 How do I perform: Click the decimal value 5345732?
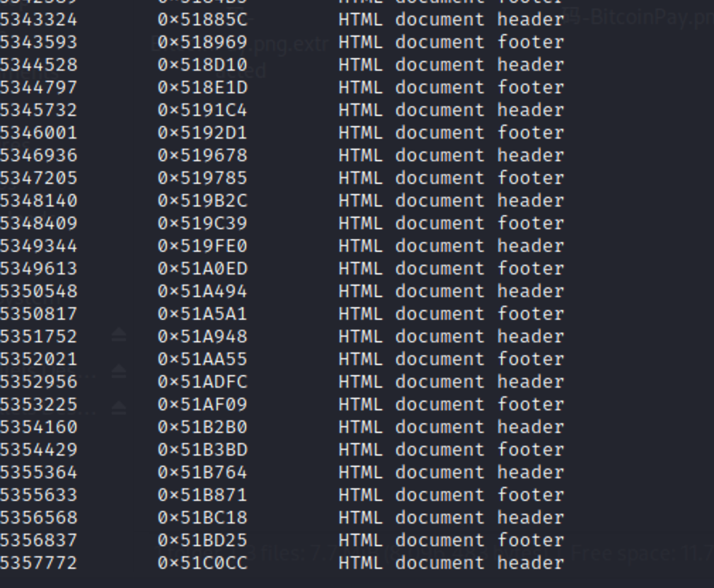coord(38,110)
